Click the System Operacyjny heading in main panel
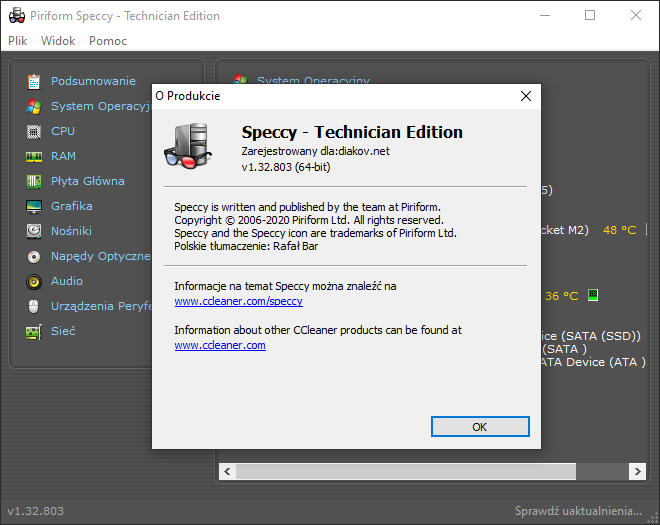The image size is (660, 525). click(314, 80)
